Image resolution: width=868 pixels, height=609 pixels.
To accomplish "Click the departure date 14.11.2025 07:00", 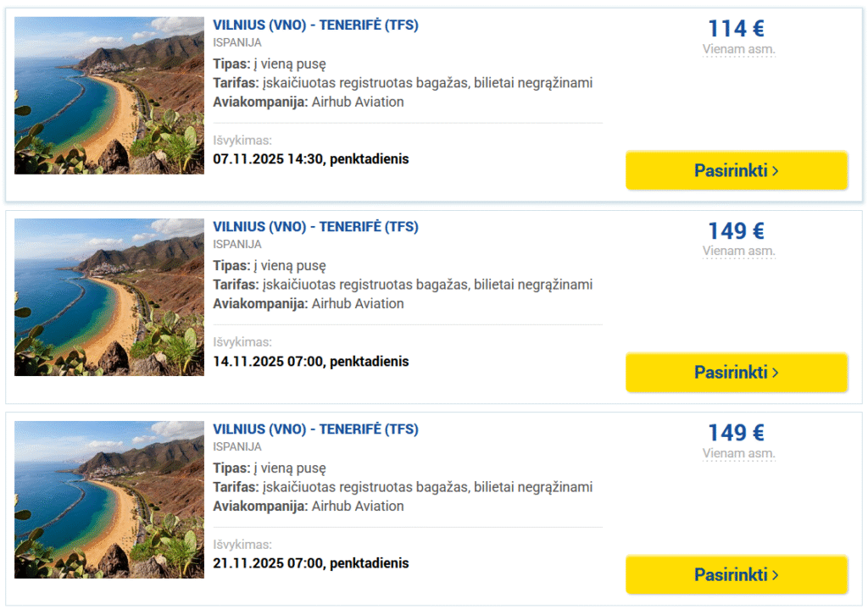I will coord(310,362).
